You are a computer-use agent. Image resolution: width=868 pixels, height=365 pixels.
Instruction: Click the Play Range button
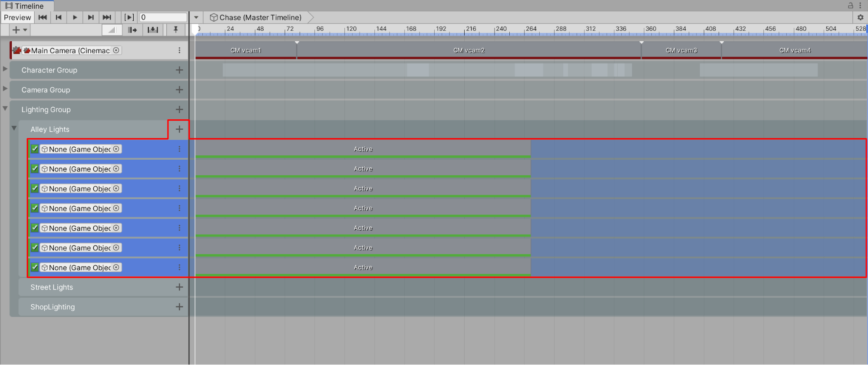coord(129,17)
